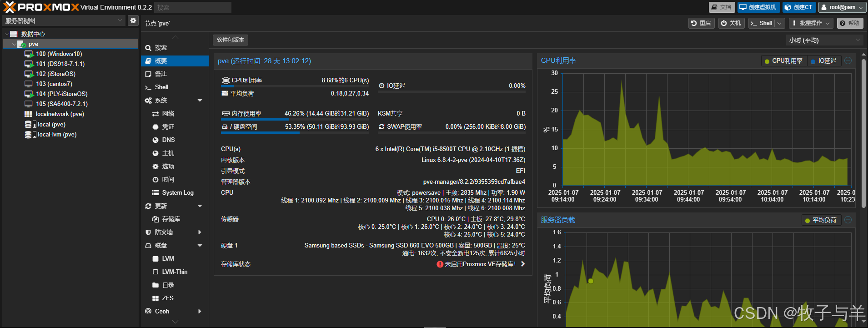Image resolution: width=868 pixels, height=328 pixels.
Task: Select VM 101 (DS918-7.1.1)
Action: click(x=60, y=64)
